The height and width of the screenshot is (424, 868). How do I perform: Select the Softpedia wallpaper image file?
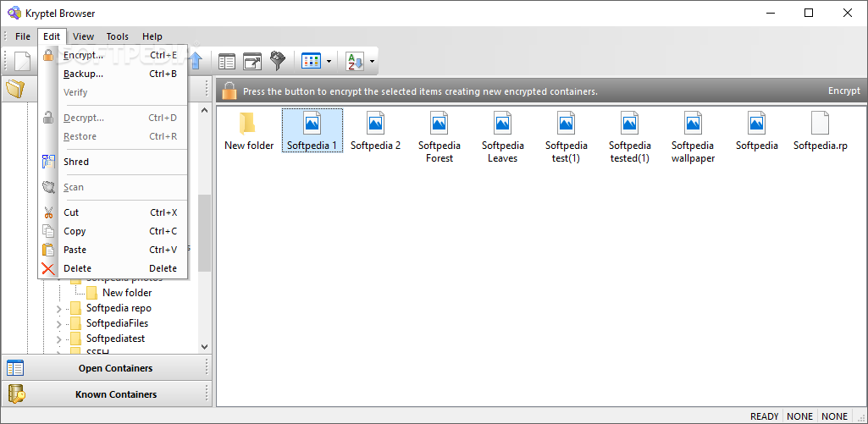[x=693, y=137]
